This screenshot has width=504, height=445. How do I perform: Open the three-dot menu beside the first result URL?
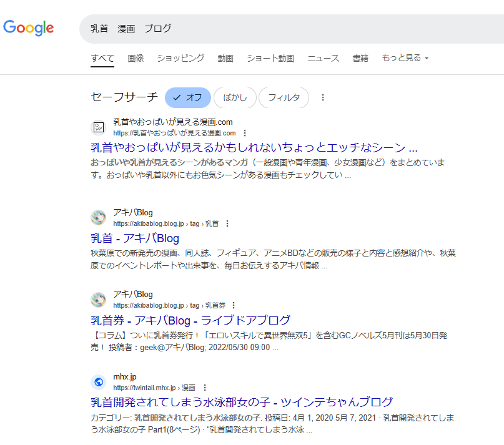pyautogui.click(x=245, y=133)
